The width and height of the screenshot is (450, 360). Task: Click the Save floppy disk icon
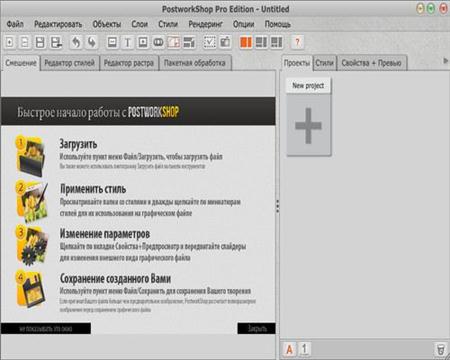[x=40, y=42]
